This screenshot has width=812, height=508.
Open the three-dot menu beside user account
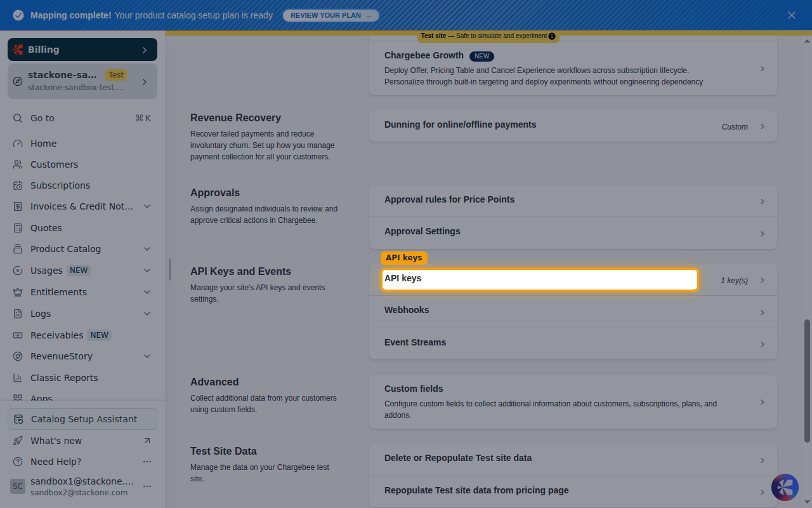[x=147, y=486]
